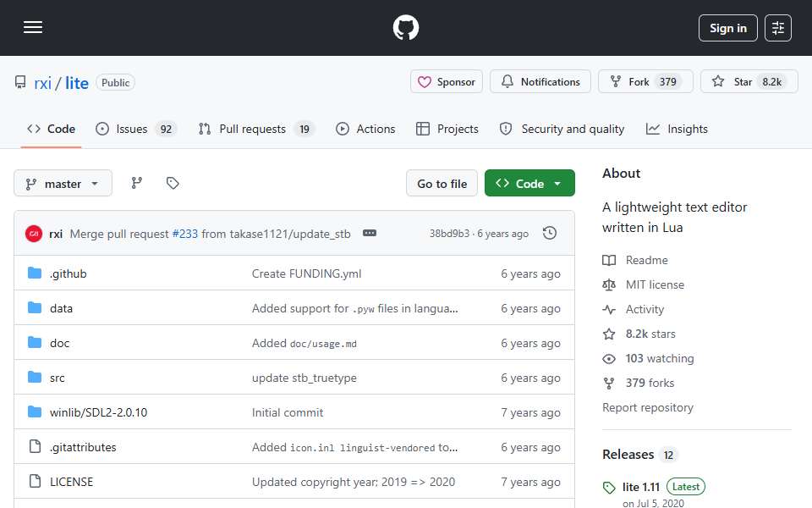Open the hamburger navigation menu
Viewport: 812px width, 508px height.
(x=33, y=27)
